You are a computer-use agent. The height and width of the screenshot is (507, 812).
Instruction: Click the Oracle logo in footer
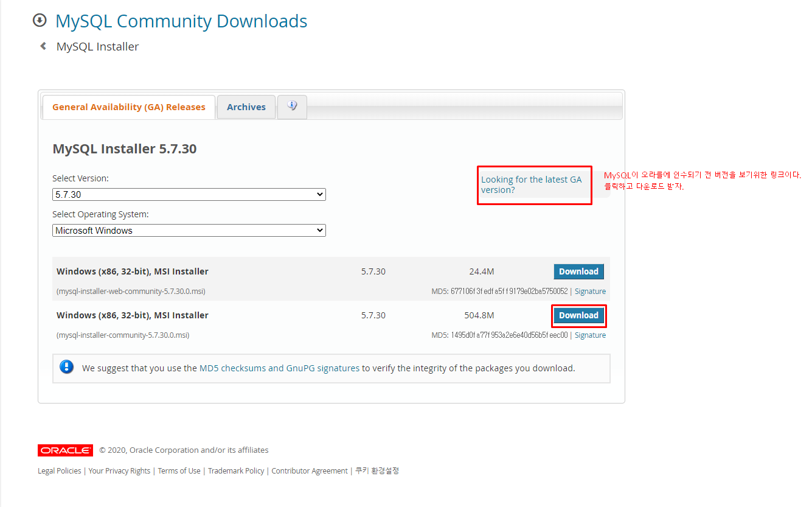(65, 450)
